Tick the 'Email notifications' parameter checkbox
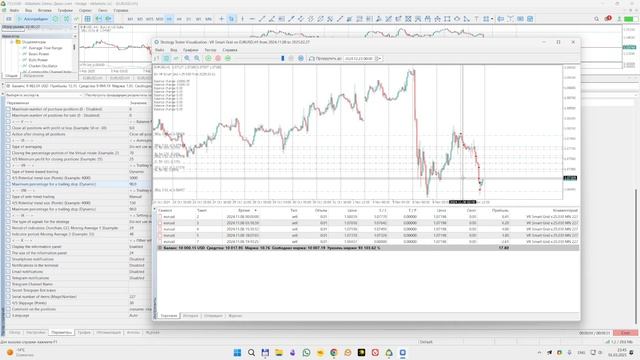The image size is (640, 360). 8,271
